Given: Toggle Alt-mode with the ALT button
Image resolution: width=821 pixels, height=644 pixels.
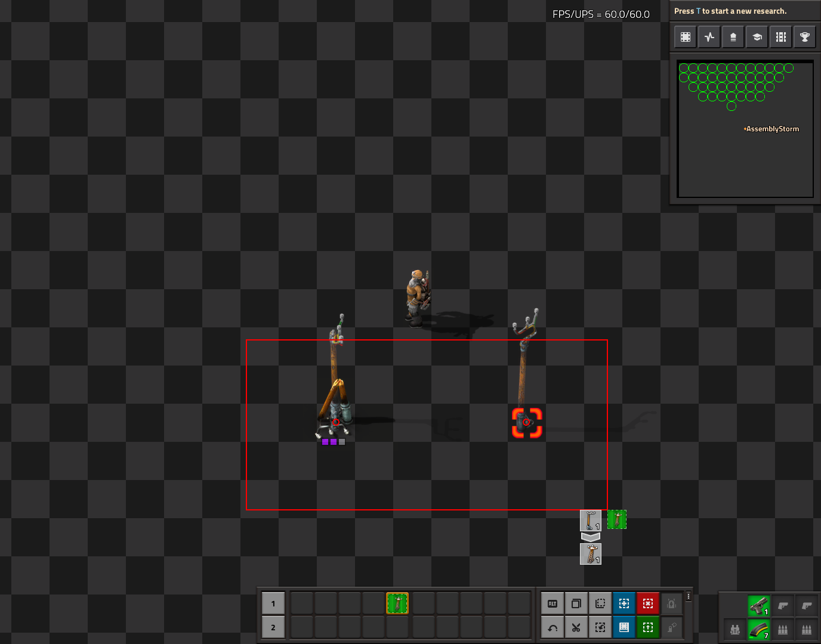Looking at the screenshot, I should (553, 603).
